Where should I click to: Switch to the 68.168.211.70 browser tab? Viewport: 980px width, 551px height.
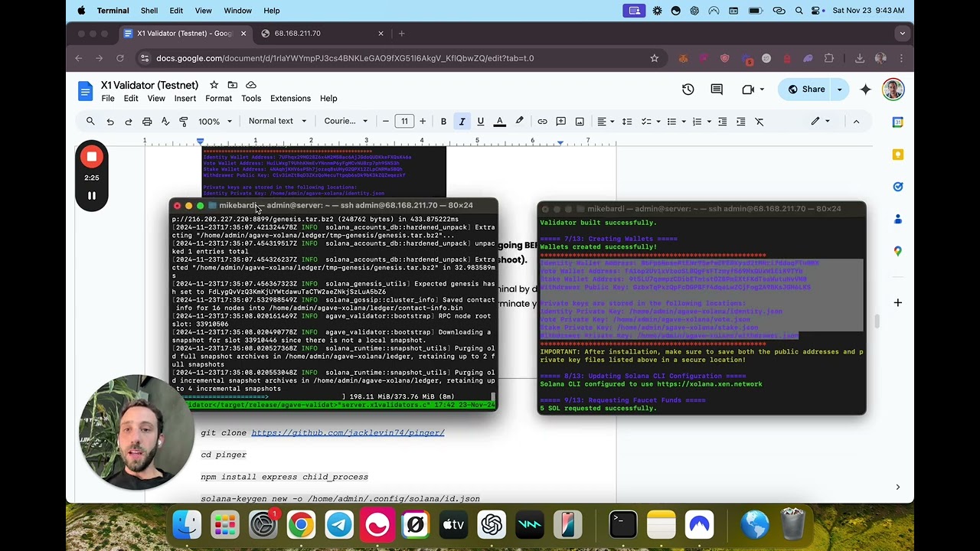(321, 34)
